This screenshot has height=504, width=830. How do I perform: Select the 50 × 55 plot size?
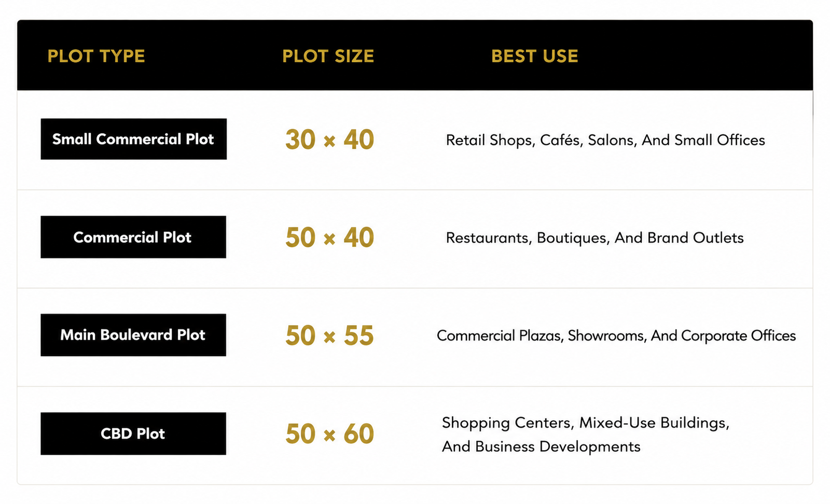(x=329, y=335)
